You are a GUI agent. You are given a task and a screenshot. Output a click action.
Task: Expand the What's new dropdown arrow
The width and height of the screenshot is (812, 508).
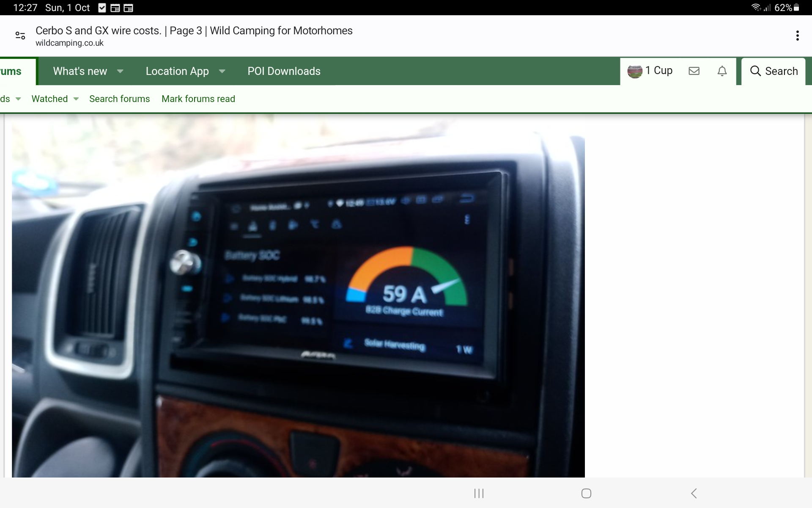(x=120, y=71)
